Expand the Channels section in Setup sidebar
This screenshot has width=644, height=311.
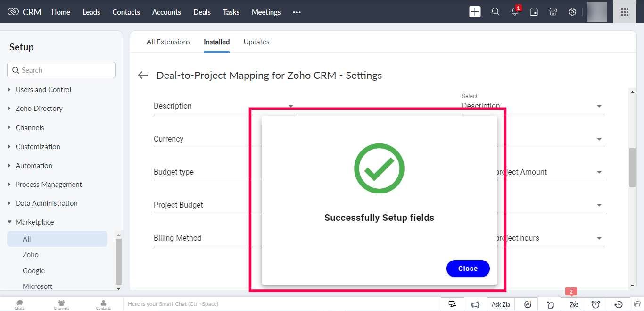30,128
